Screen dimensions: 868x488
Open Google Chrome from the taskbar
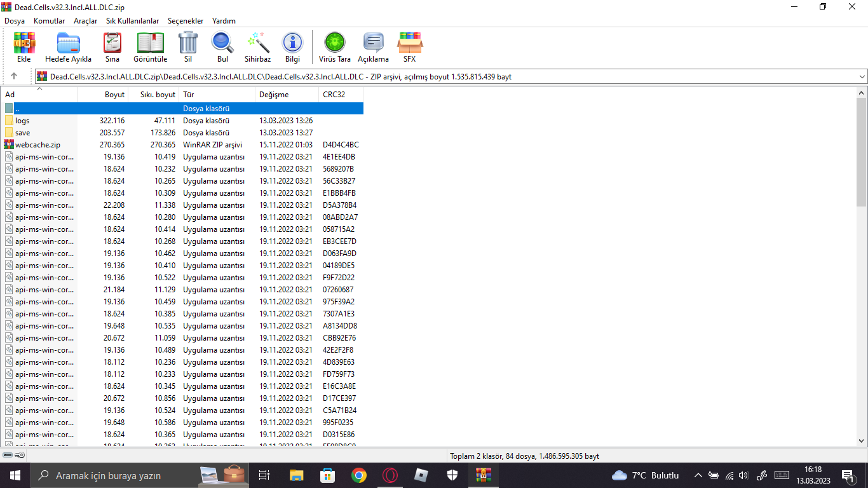[359, 475]
